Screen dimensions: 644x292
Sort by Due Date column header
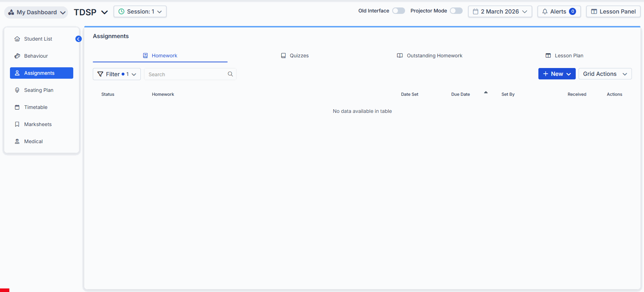[461, 94]
